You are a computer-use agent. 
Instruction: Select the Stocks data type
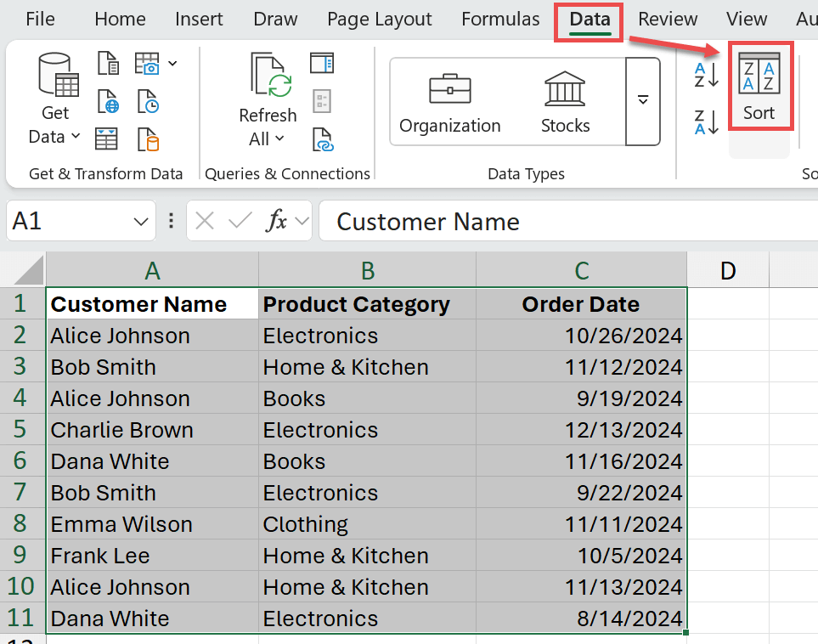pyautogui.click(x=565, y=102)
